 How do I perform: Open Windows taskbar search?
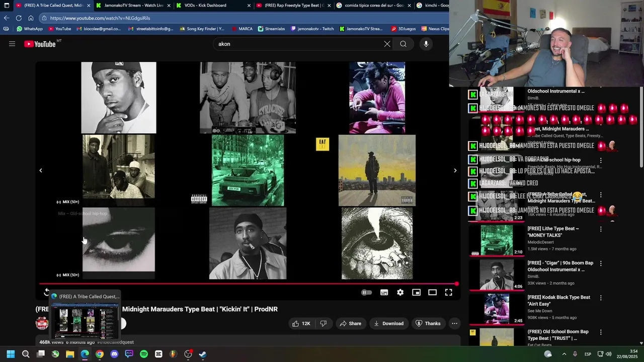[x=26, y=354]
